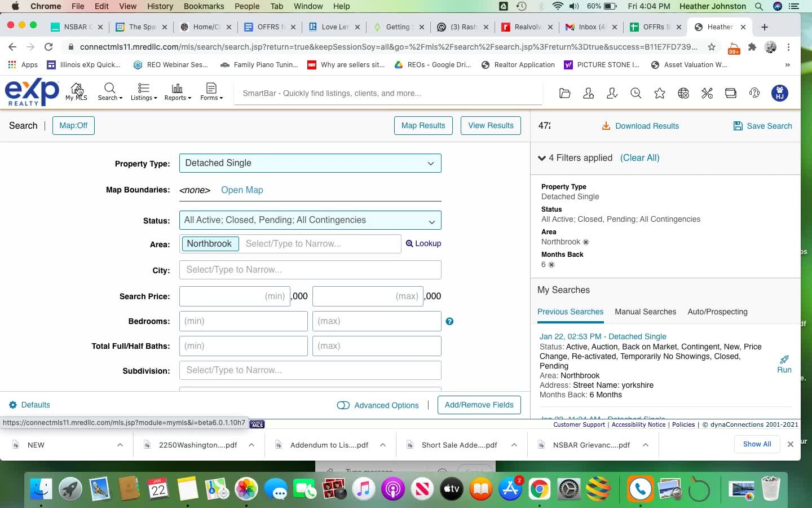The image size is (812, 508).
Task: Click the Subdivision input field
Action: [310, 370]
